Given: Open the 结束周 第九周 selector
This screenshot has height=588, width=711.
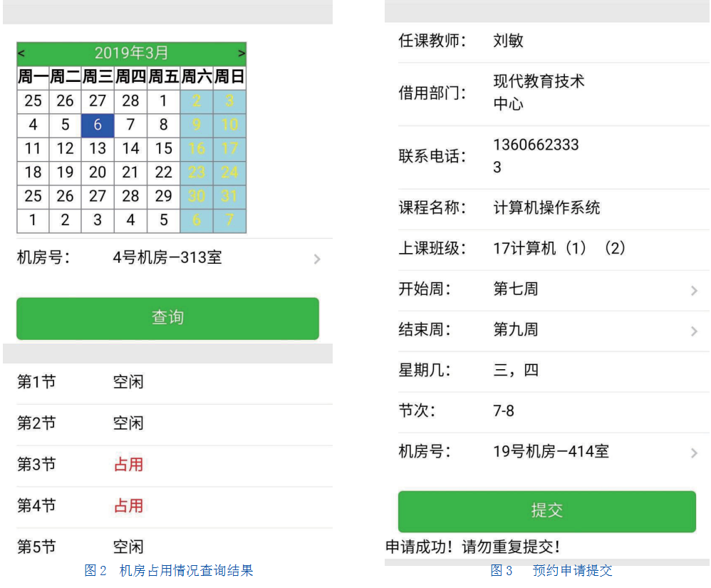Looking at the screenshot, I should (693, 331).
